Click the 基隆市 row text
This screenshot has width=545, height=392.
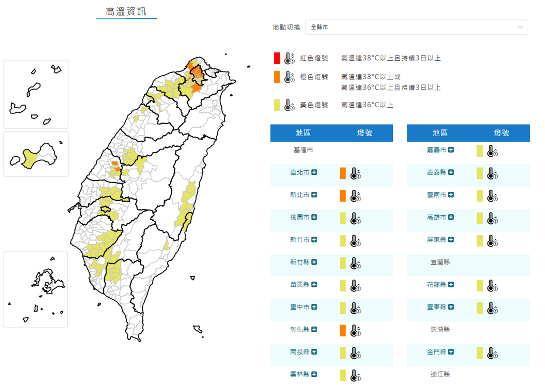coord(303,149)
